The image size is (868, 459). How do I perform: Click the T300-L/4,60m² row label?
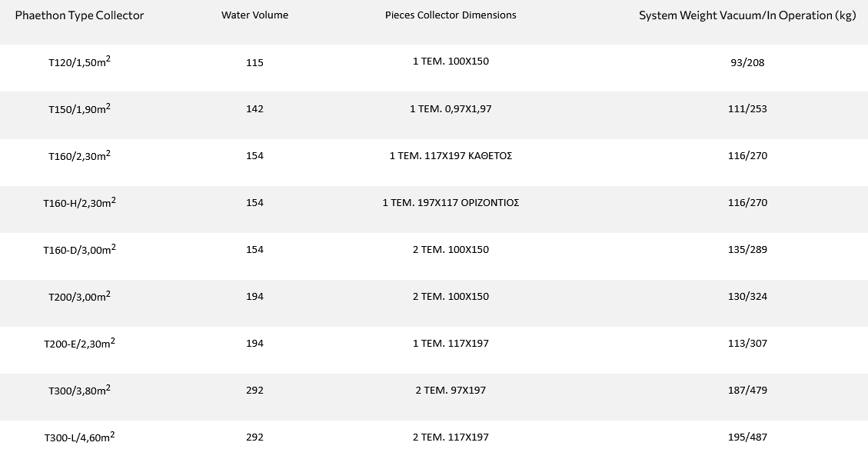[79, 437]
